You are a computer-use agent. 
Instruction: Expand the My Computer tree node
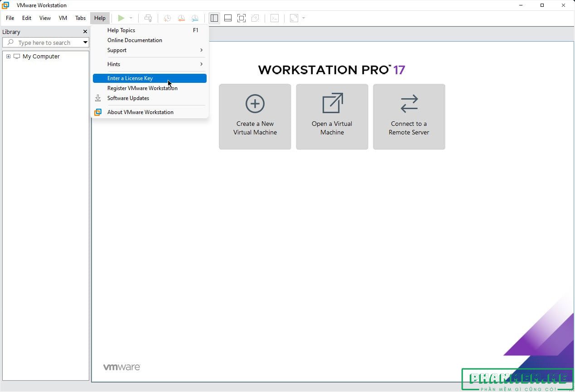(8, 57)
